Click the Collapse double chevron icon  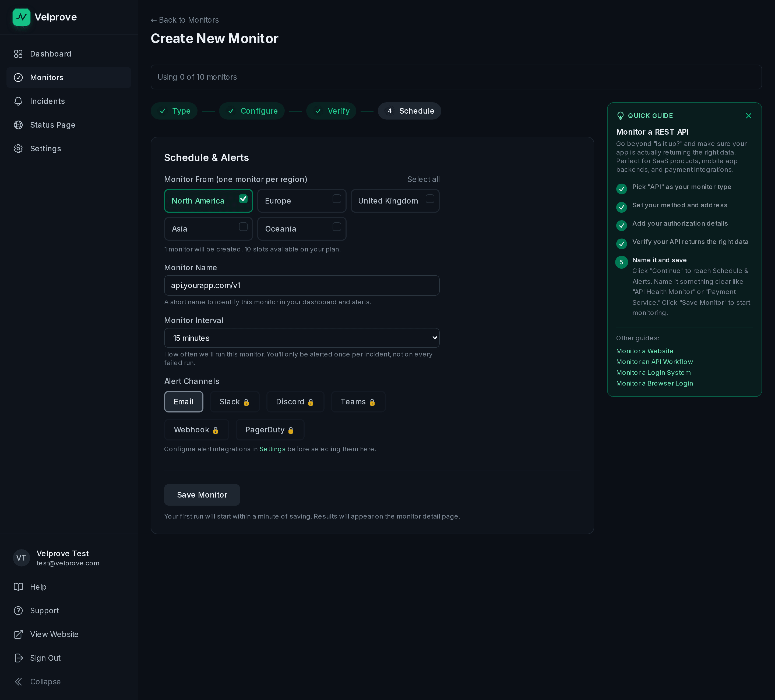coord(18,681)
